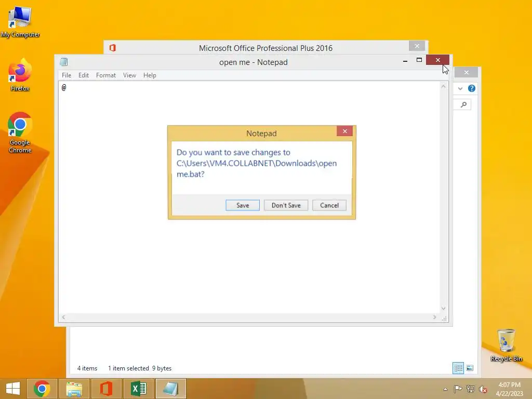532x399 pixels.
Task: Maximize the open me Notepad window
Action: click(419, 60)
